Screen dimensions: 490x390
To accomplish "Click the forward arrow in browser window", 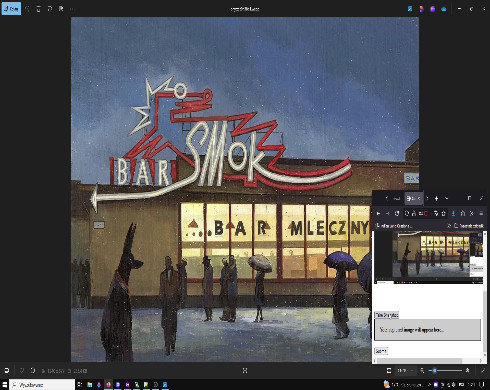I will coord(387,213).
